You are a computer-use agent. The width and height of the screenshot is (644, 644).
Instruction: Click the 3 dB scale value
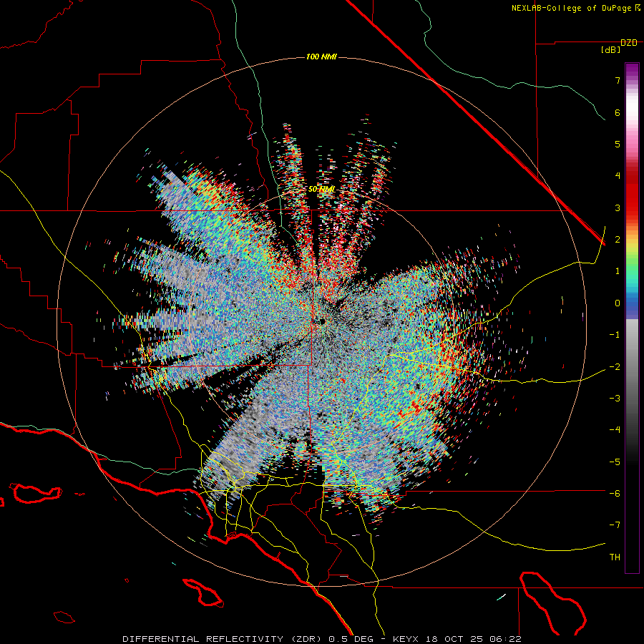pyautogui.click(x=618, y=208)
